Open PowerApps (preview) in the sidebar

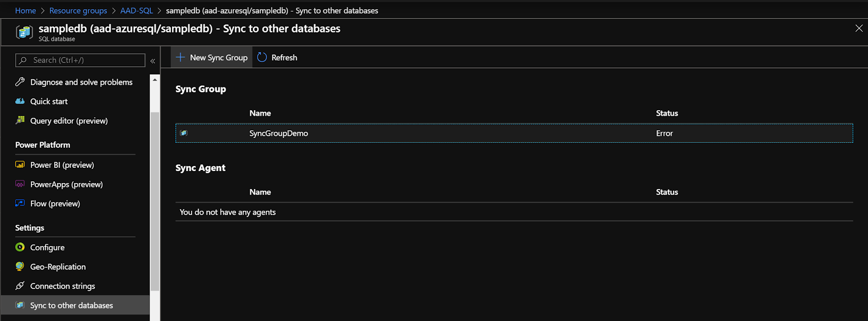pyautogui.click(x=20, y=184)
